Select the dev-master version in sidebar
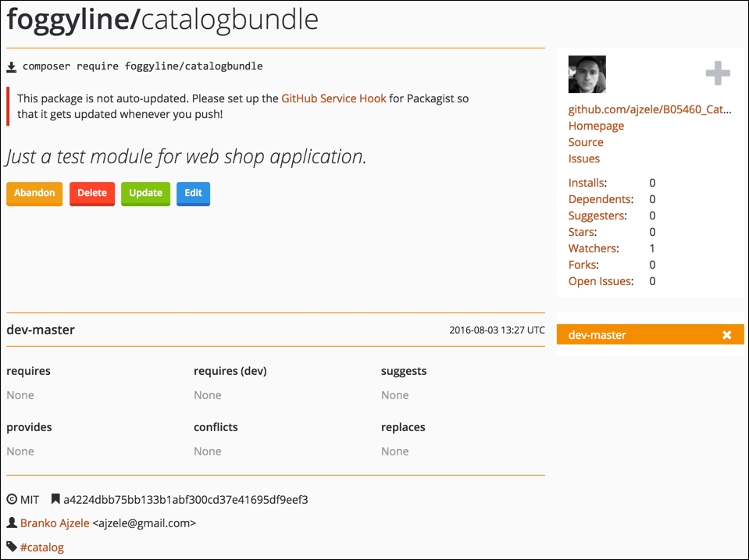This screenshot has height=560, width=749. (x=597, y=335)
